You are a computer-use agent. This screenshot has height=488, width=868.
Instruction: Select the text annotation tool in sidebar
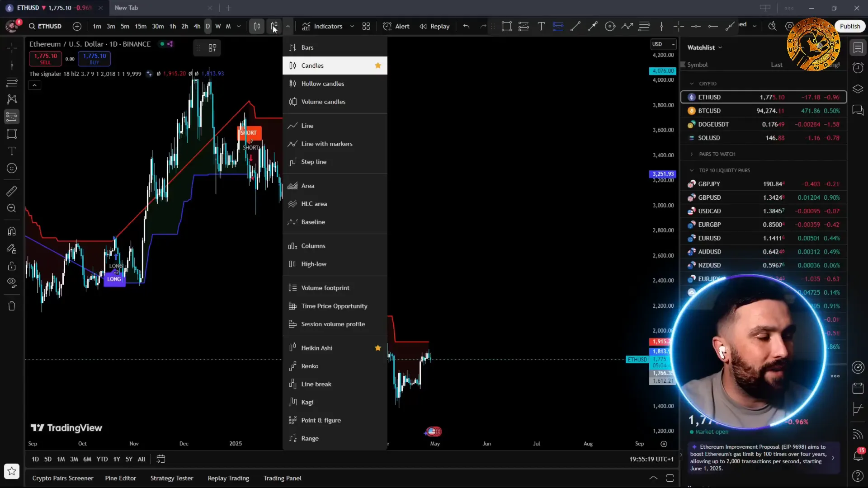[12, 151]
